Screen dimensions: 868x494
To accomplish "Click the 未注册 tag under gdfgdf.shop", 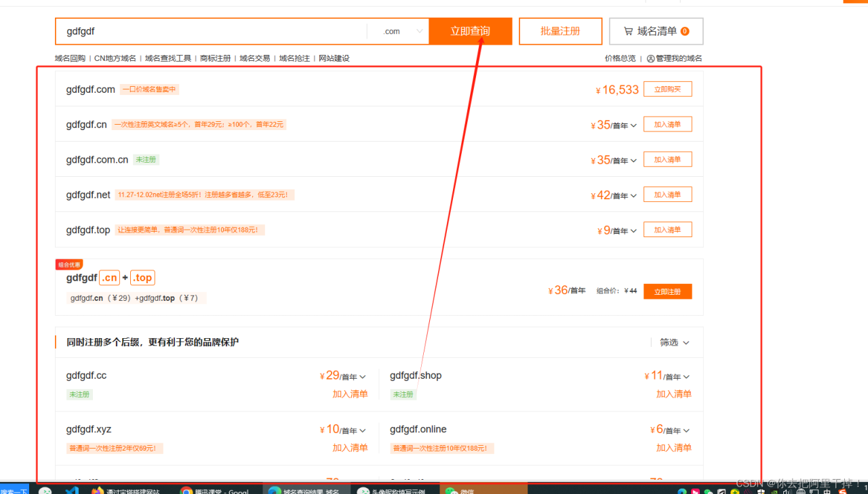I will click(403, 394).
